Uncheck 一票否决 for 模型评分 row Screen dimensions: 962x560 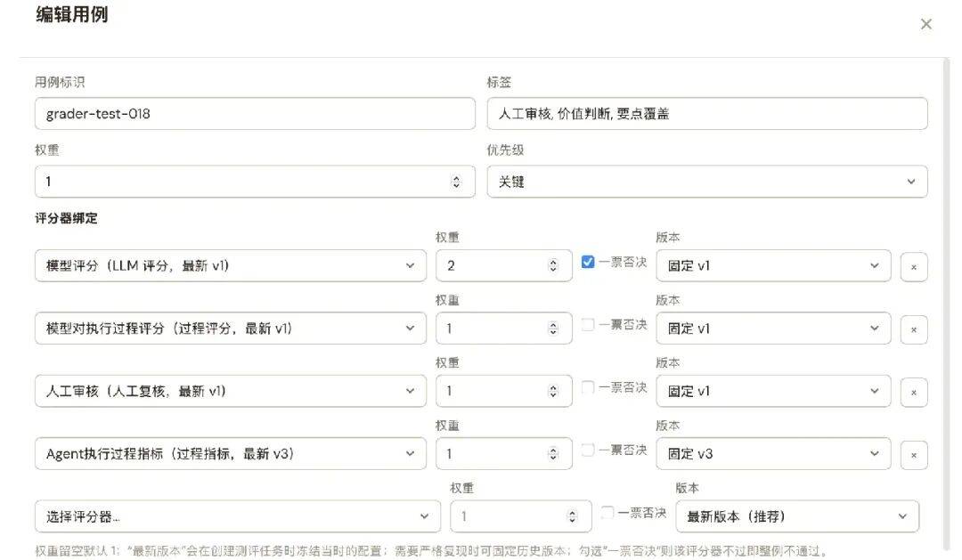click(x=588, y=262)
